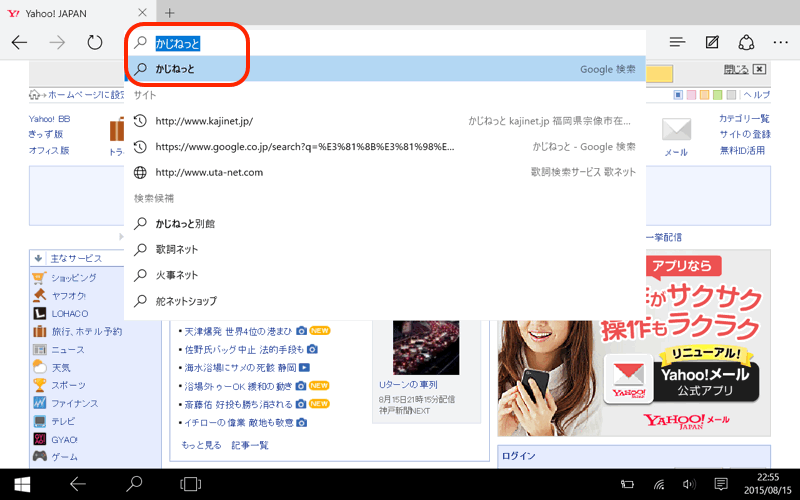Click the Make a Web Note icon
This screenshot has height=500, width=800.
pyautogui.click(x=712, y=42)
